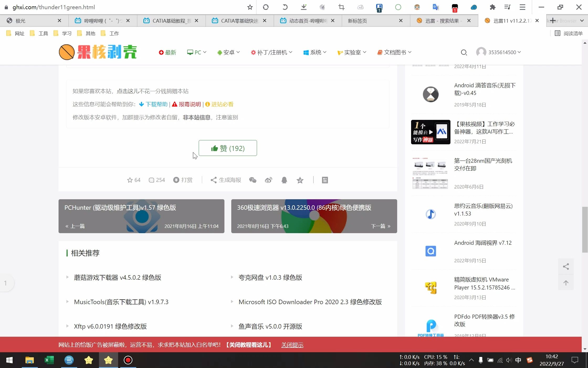Click the 打赏 reward button
The height and width of the screenshot is (368, 588).
click(x=183, y=180)
